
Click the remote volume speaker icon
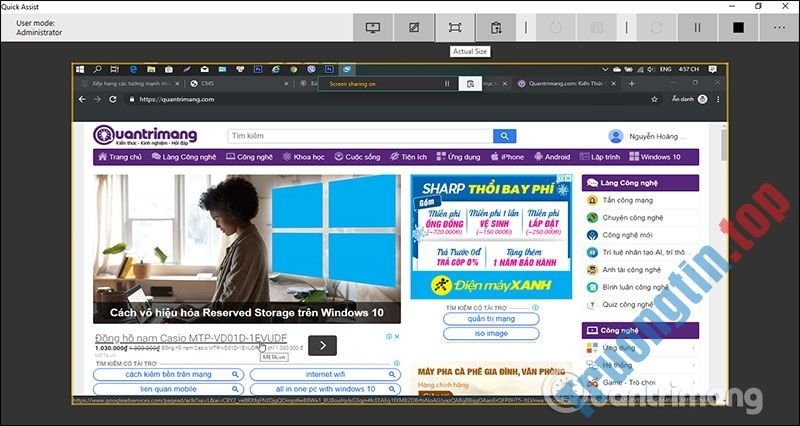point(651,69)
